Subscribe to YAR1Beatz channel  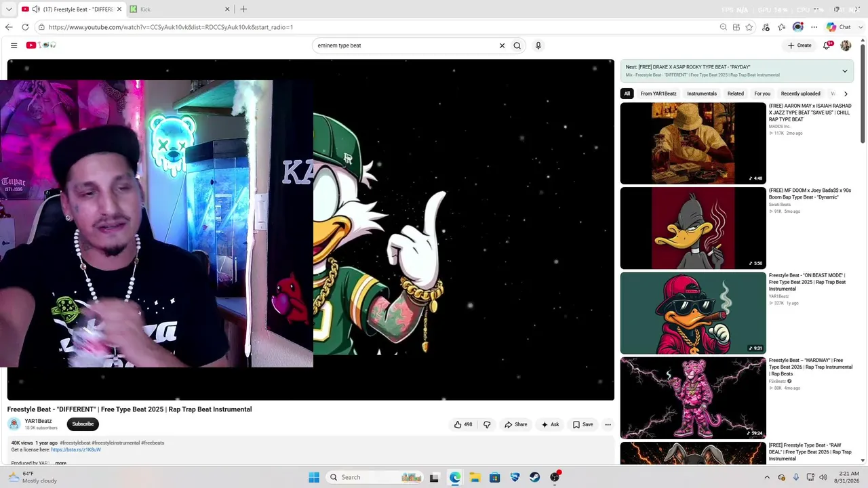pos(83,424)
